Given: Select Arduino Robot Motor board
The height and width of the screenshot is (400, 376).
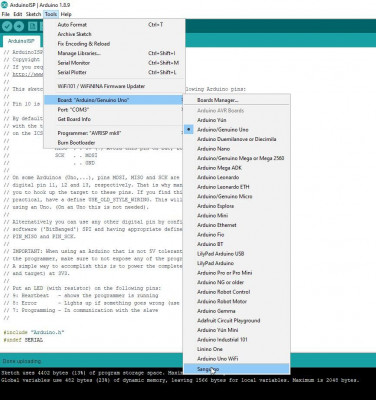Looking at the screenshot, I should click(237, 301).
